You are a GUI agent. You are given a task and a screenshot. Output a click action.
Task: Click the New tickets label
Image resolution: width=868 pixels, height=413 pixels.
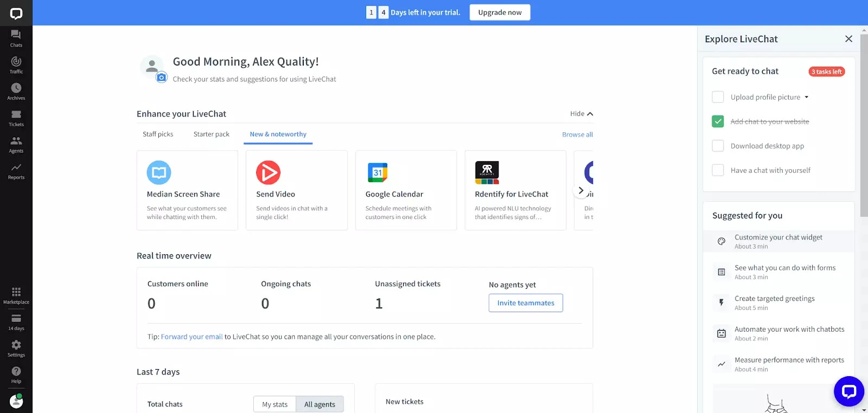405,402
